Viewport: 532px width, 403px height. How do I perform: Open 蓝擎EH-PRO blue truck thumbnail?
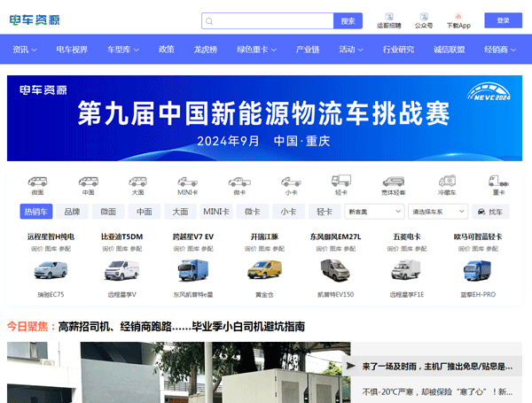(477, 270)
